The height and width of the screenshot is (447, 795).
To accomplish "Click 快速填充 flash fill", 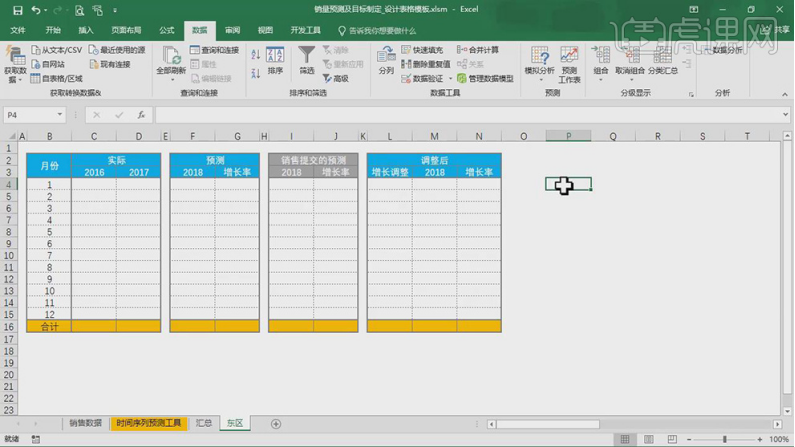I will pos(422,50).
